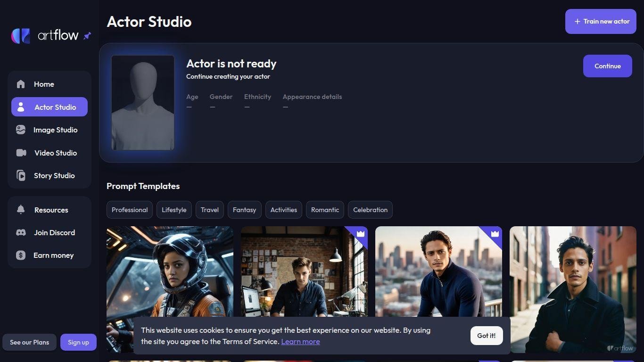Click the Video Studio camera icon
Viewport: 644px width, 362px height.
[21, 153]
